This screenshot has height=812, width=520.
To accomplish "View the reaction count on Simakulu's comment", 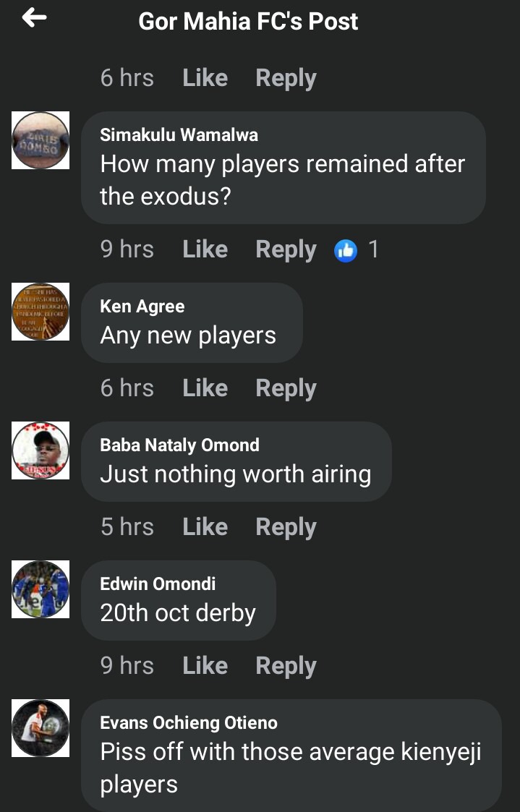I will point(373,250).
